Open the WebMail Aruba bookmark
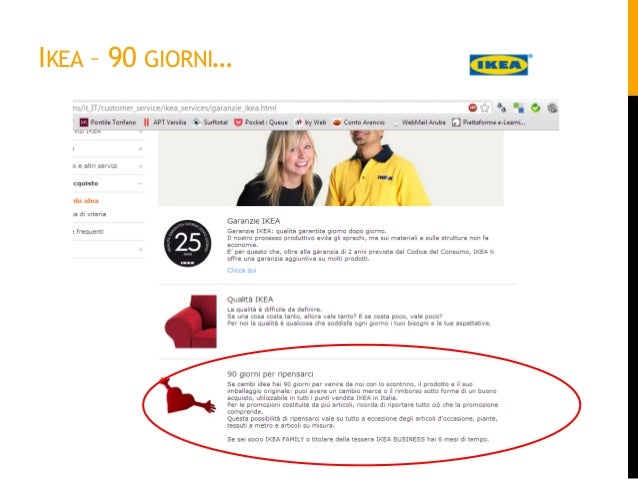Screen dimensions: 638x479 click(x=419, y=122)
